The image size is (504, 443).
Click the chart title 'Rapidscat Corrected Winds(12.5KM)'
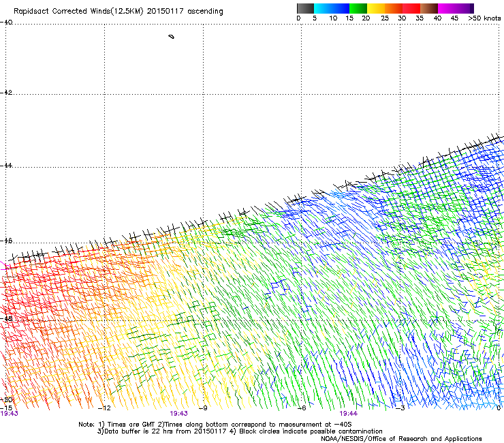click(78, 12)
